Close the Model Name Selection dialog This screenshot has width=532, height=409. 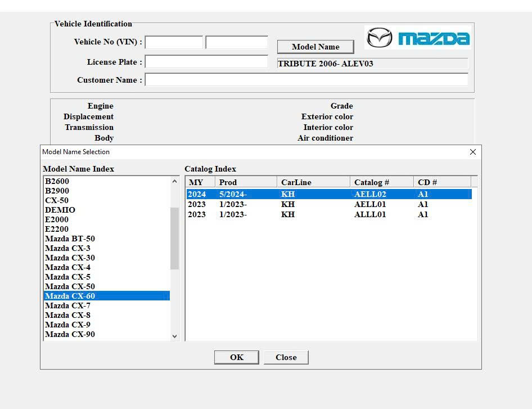(472, 152)
